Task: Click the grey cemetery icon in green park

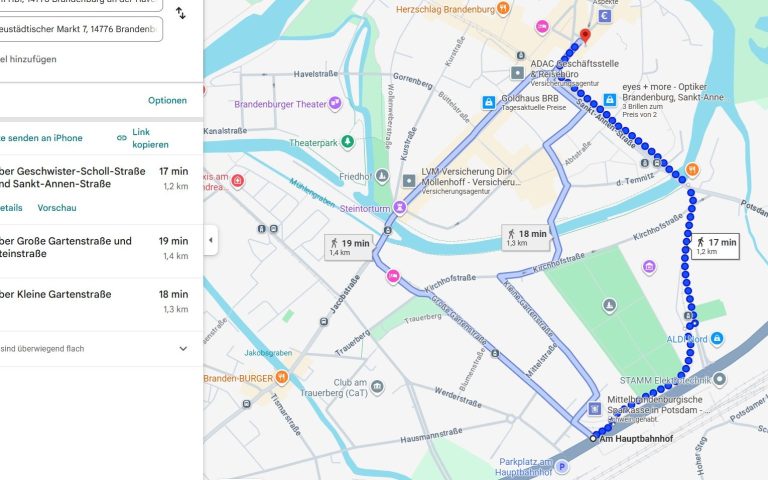Action: tap(609, 305)
